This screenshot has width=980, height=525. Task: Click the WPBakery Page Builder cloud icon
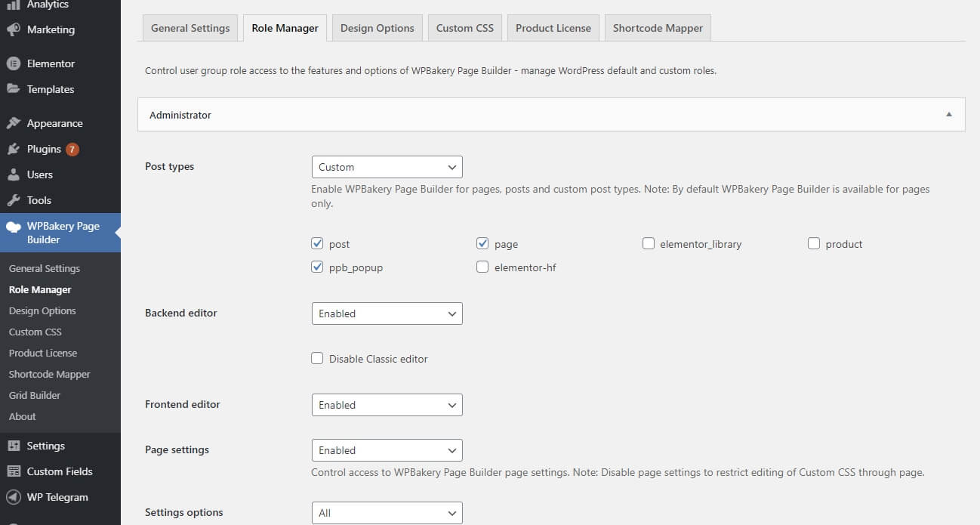(x=14, y=226)
